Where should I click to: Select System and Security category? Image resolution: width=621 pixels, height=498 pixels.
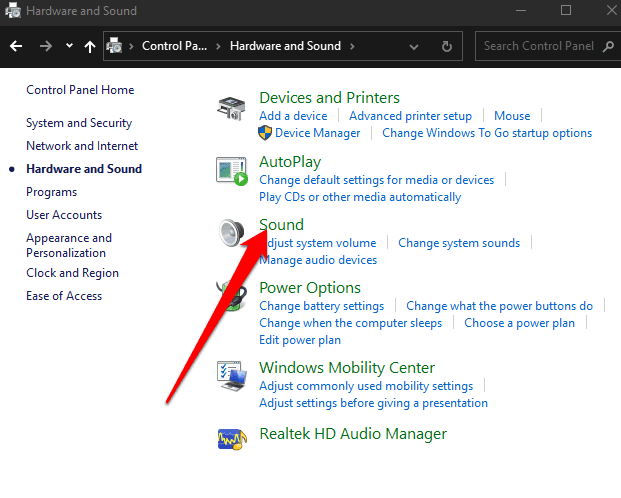[79, 123]
